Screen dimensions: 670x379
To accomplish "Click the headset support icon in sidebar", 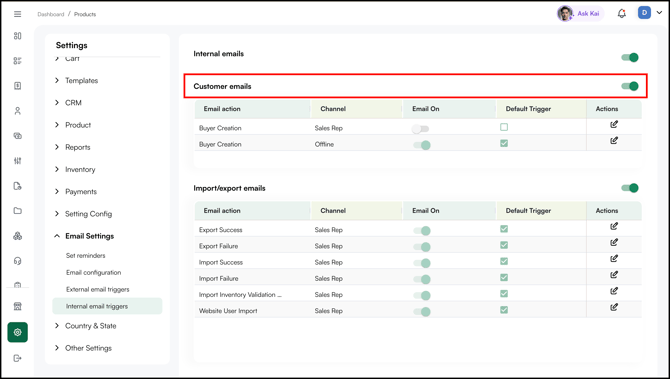I will point(18,261).
